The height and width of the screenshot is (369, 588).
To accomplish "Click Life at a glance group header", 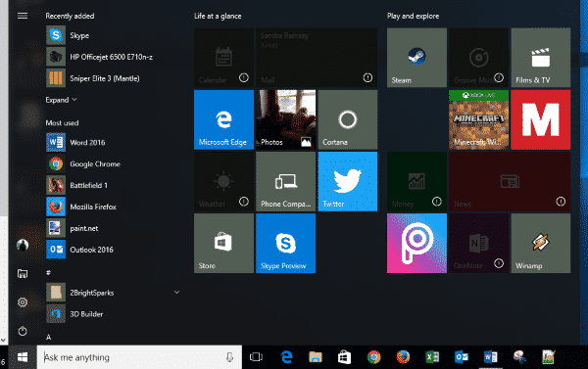I will click(x=218, y=16).
